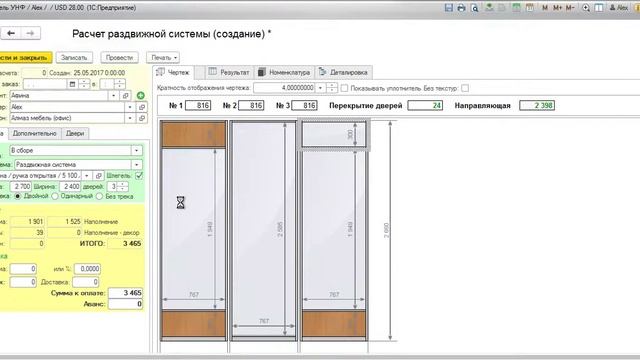Viewport: 640px width, 360px height.
Task: Click the zoom magnifier icon in top toolbar
Action: [586, 7]
